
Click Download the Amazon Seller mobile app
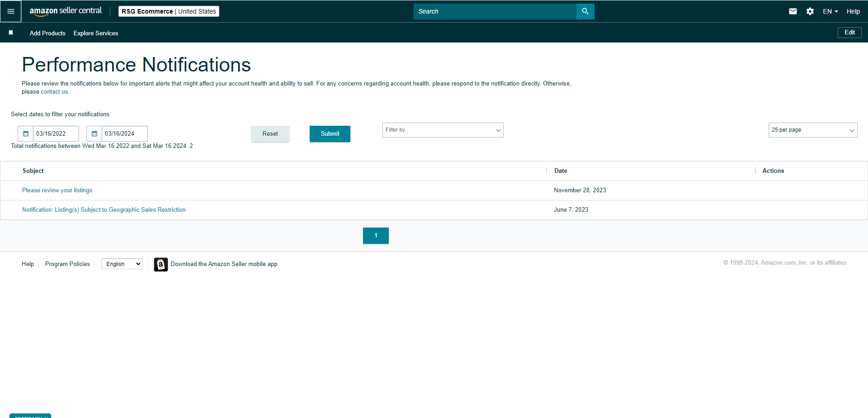coord(224,264)
